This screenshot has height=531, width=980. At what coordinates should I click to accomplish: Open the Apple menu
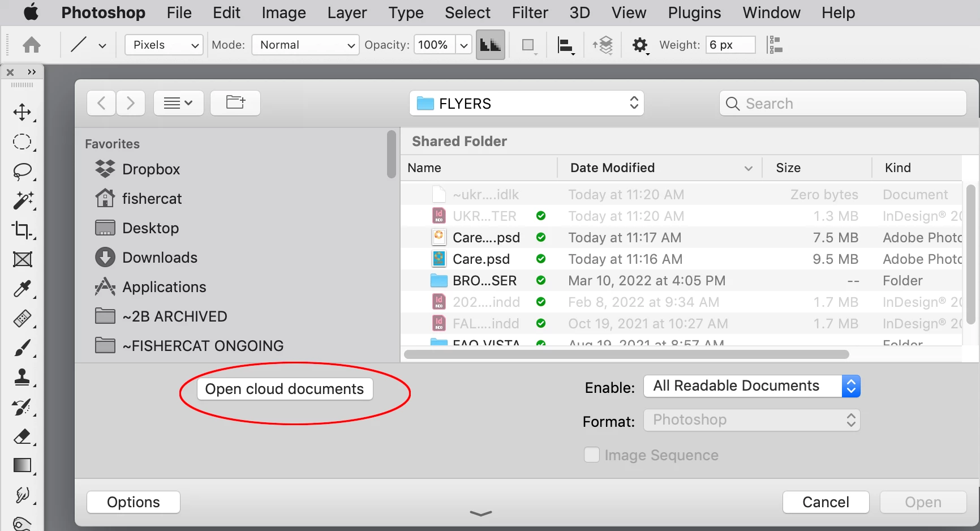coord(31,12)
